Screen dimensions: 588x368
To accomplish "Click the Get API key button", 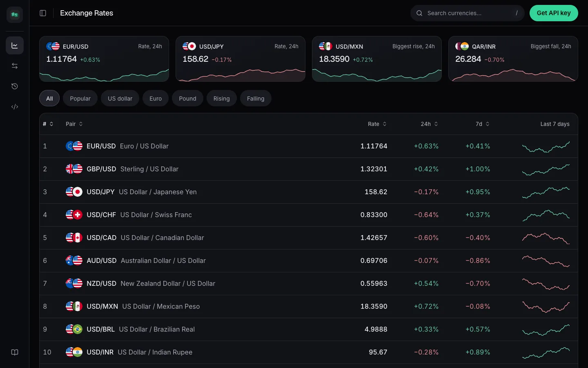I will tap(554, 13).
